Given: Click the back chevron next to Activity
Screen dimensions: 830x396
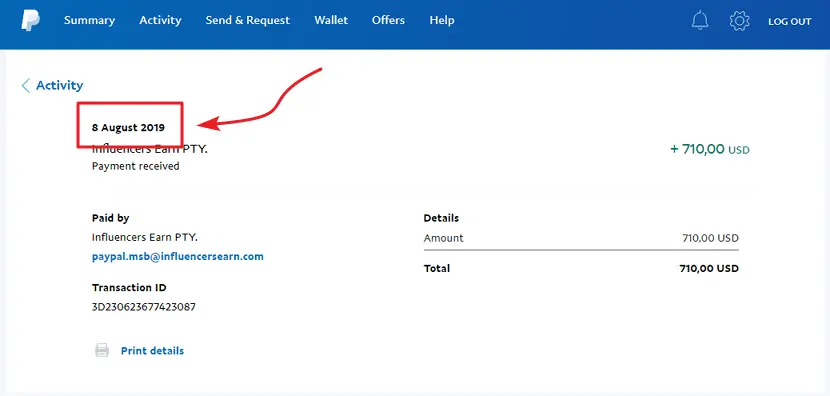Looking at the screenshot, I should 25,86.
